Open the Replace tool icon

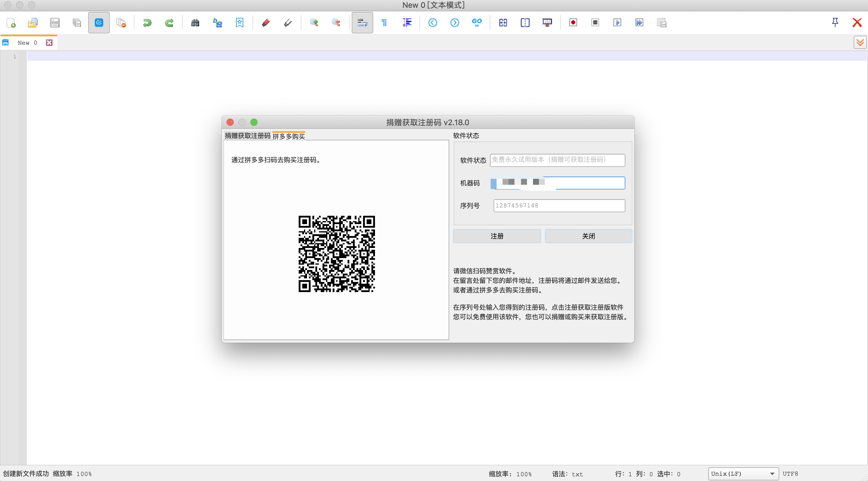217,23
